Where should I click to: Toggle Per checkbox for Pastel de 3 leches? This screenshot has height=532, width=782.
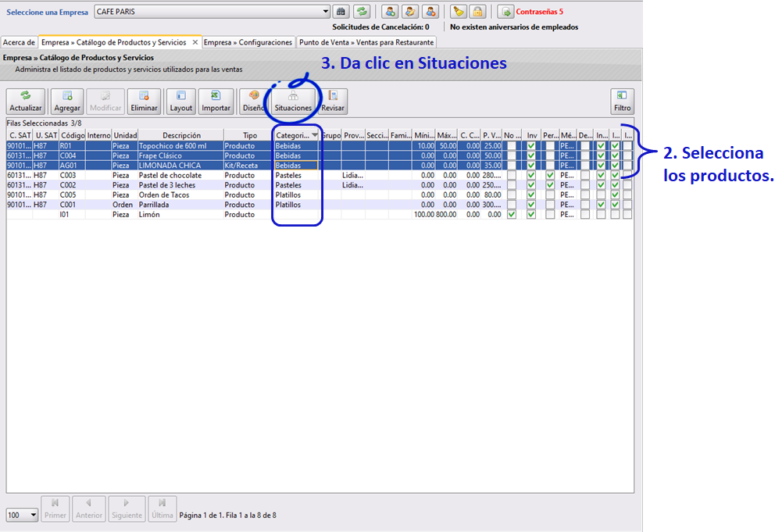pos(550,185)
